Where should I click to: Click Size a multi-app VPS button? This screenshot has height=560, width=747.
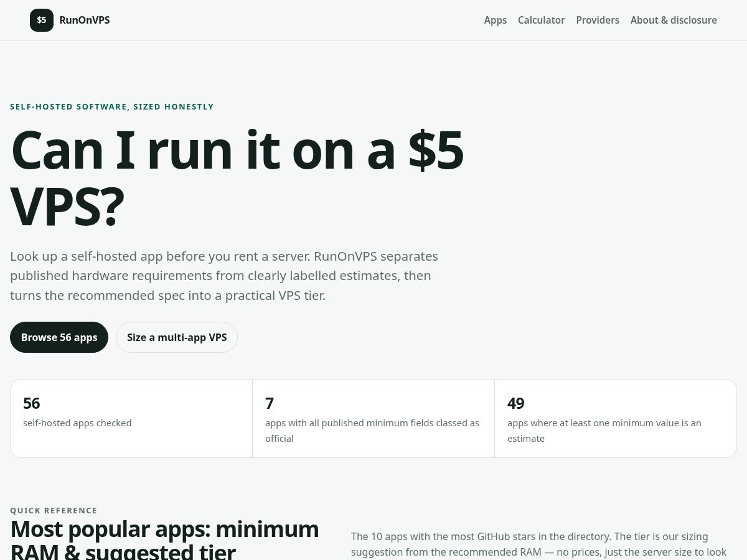coord(177,337)
